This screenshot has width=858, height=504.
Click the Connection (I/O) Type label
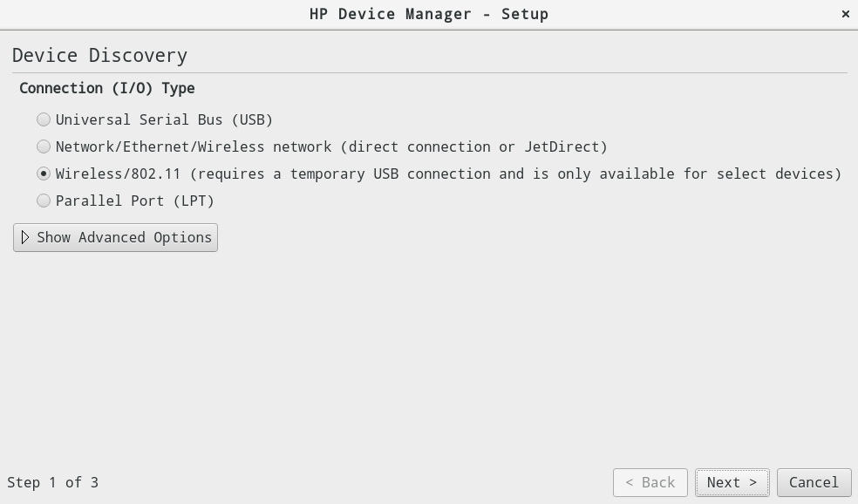pos(107,88)
